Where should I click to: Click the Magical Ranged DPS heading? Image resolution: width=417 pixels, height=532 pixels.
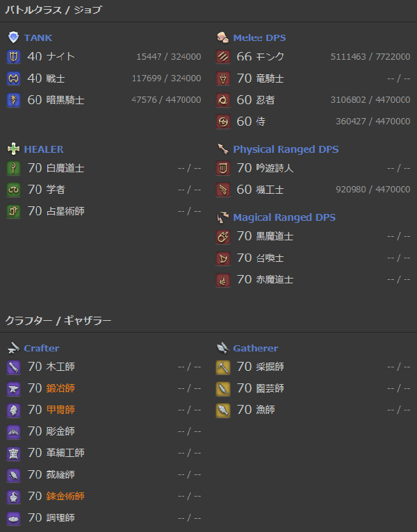[284, 217]
